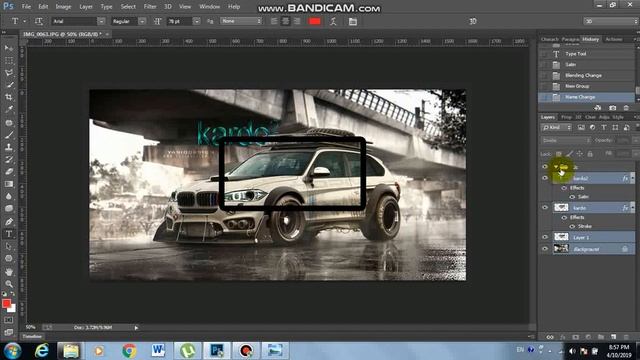Click the Windows Start button
The width and height of the screenshot is (640, 360).
point(13,351)
